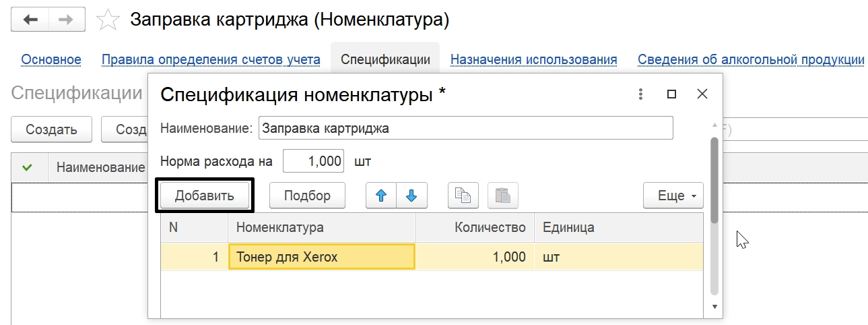
Task: Click the back navigation arrow
Action: point(30,20)
